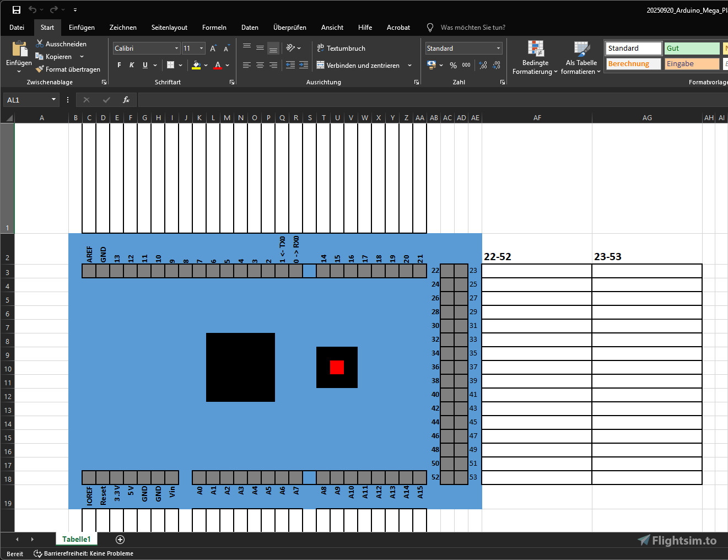Activate Format übertragen (format painter)
Viewport: 728px width, 560px height.
pyautogui.click(x=39, y=69)
